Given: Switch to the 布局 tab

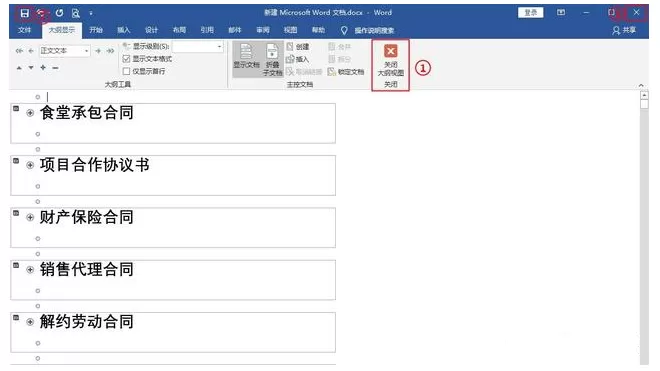Looking at the screenshot, I should [x=179, y=30].
